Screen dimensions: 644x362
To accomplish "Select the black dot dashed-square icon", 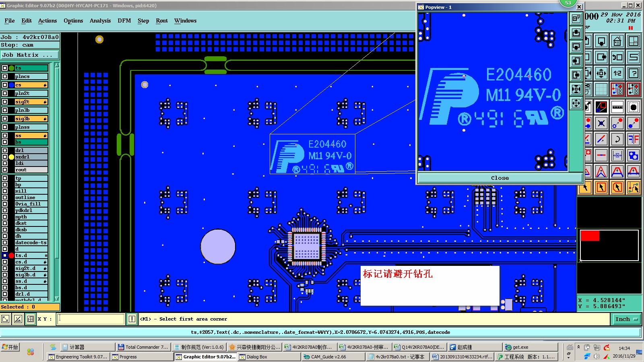I will tap(634, 107).
